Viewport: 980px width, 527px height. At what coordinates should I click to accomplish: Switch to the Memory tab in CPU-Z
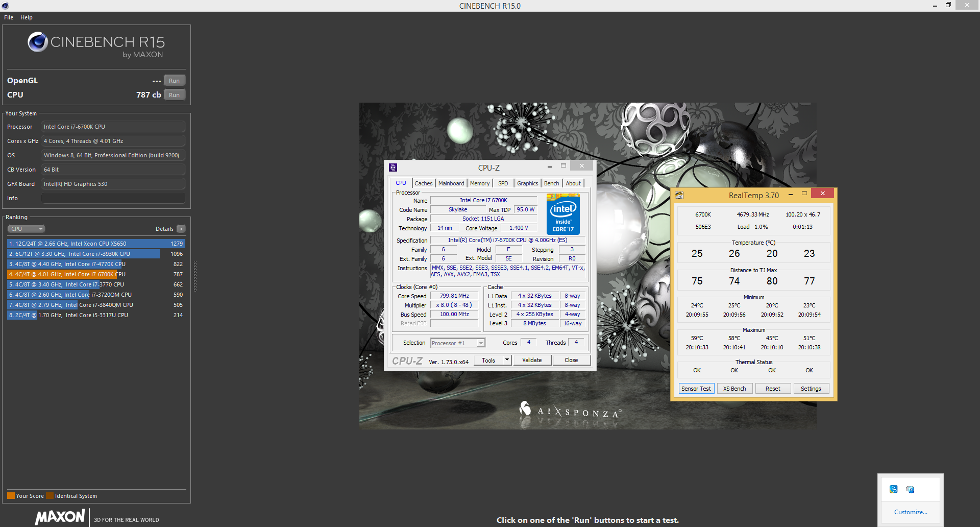tap(480, 183)
